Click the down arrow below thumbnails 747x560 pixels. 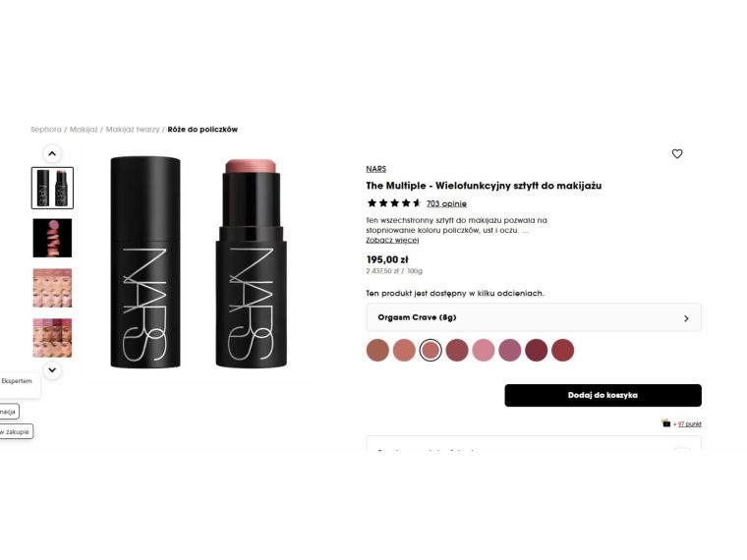click(x=52, y=370)
